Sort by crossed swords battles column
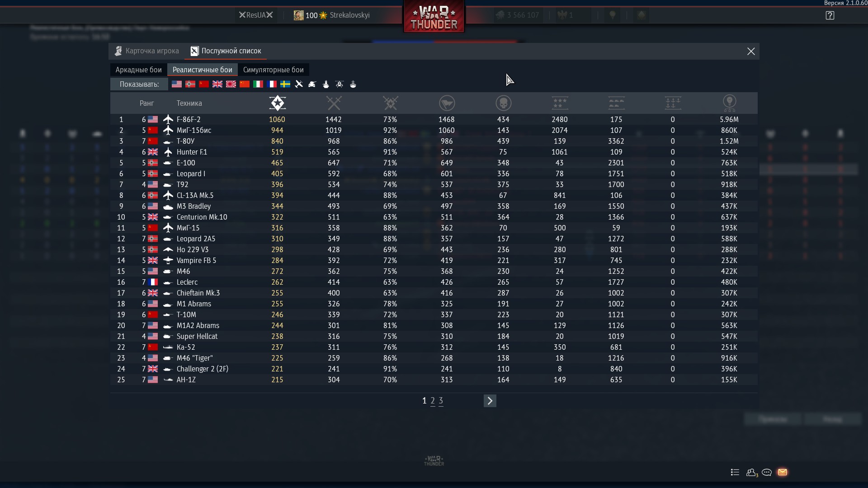The width and height of the screenshot is (868, 488). pyautogui.click(x=334, y=103)
